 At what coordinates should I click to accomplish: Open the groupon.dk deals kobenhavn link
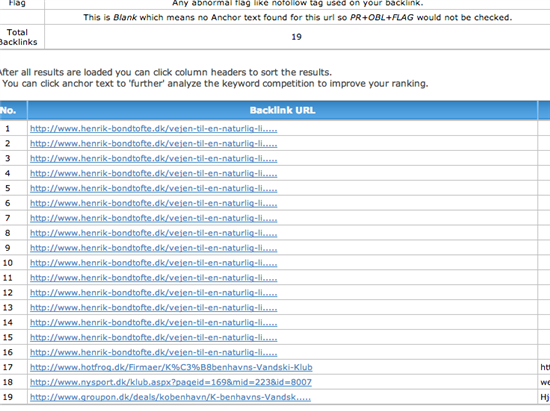[x=170, y=397]
